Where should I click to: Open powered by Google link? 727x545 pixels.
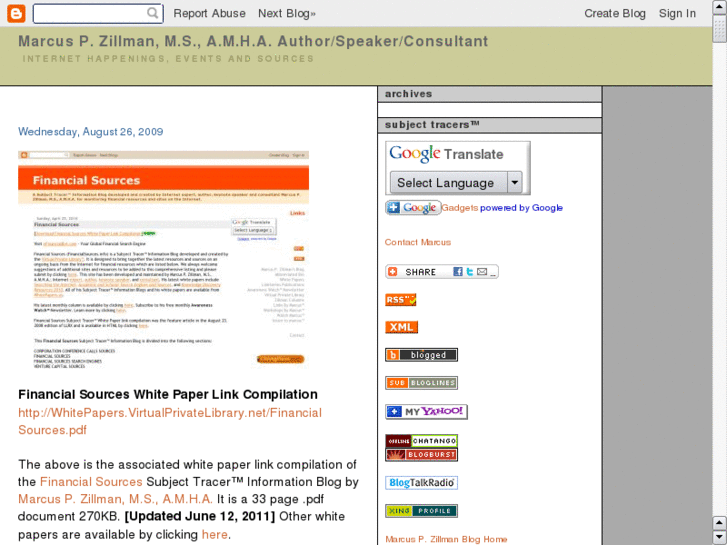[x=521, y=208]
